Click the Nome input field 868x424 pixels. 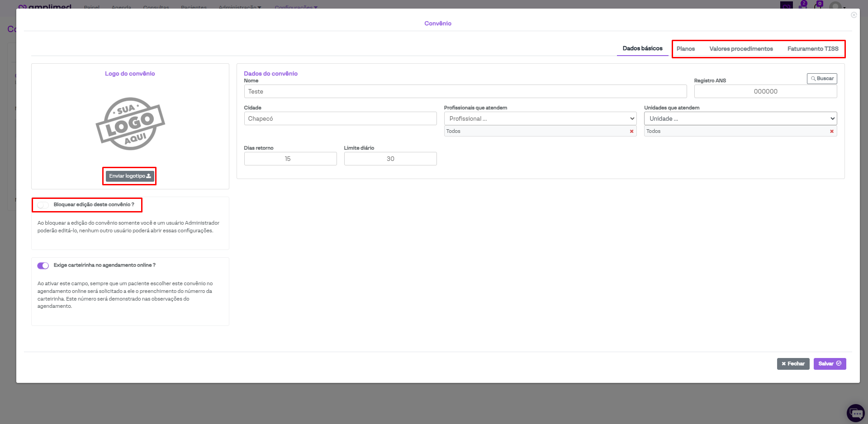coord(465,92)
